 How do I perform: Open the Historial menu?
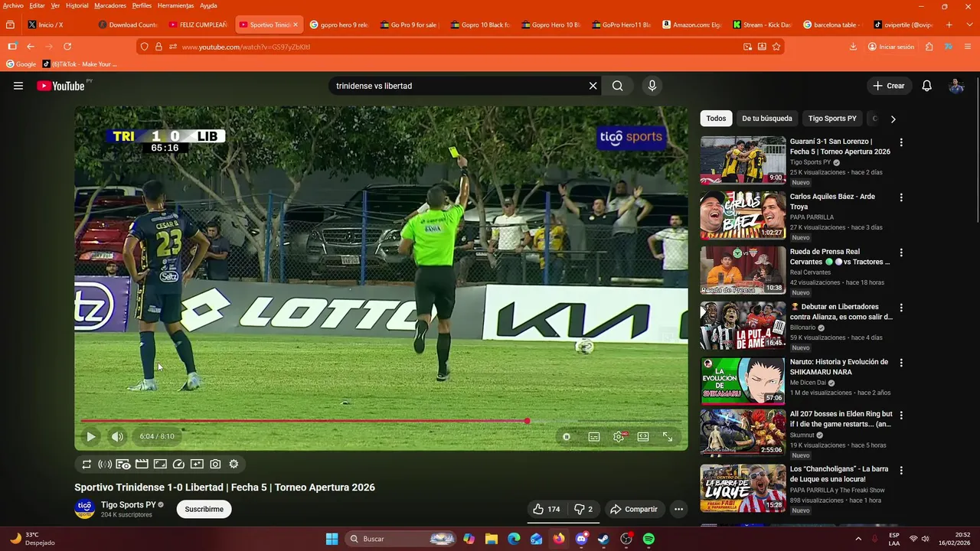(x=77, y=5)
